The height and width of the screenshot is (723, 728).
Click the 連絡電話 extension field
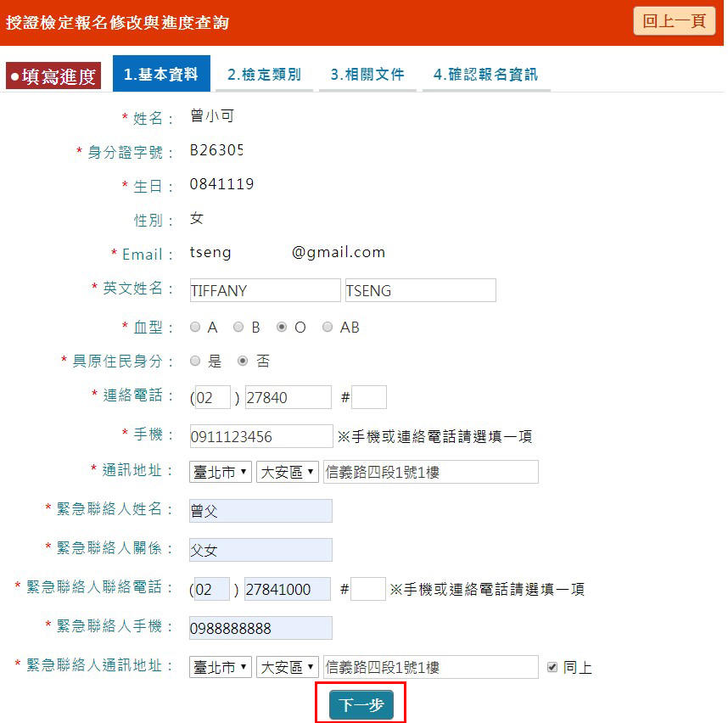(x=369, y=397)
